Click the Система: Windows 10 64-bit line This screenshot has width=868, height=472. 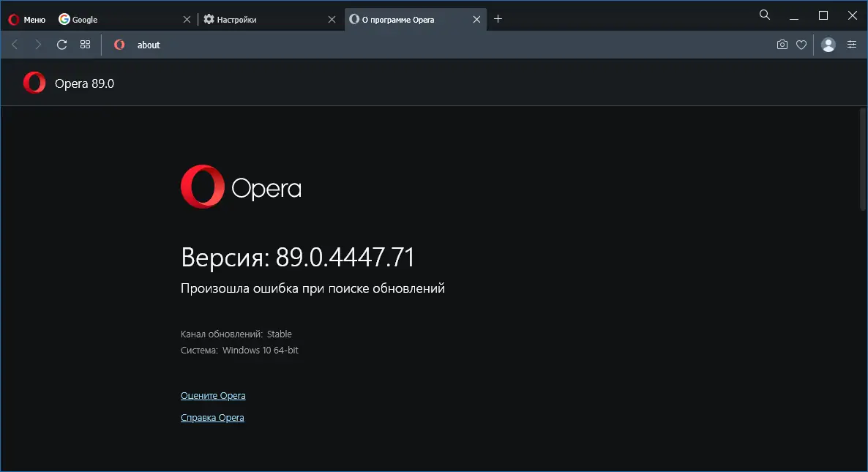[239, 351]
